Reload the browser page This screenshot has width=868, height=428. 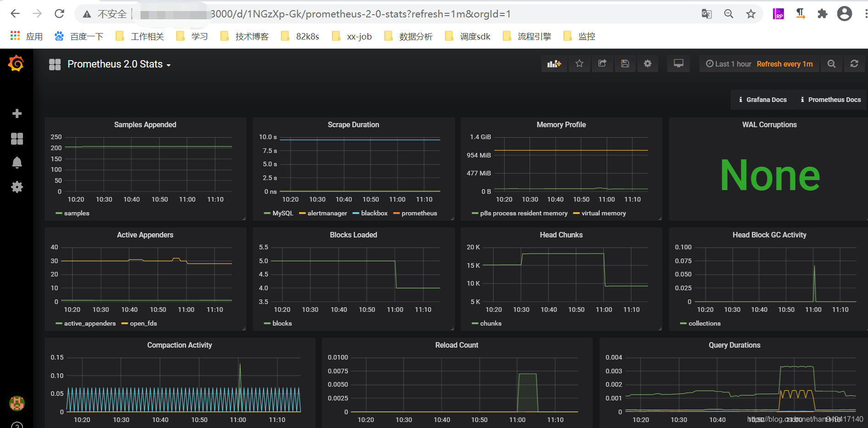[x=59, y=14]
